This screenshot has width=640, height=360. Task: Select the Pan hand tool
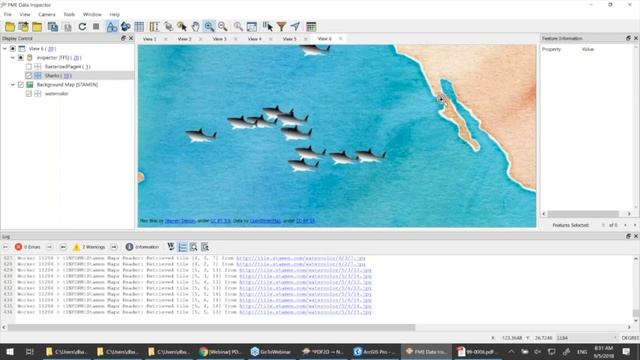(196, 27)
